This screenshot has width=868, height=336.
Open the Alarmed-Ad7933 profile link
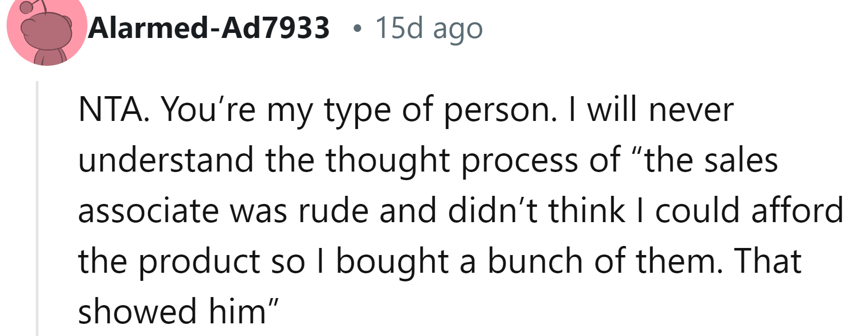coord(208,27)
